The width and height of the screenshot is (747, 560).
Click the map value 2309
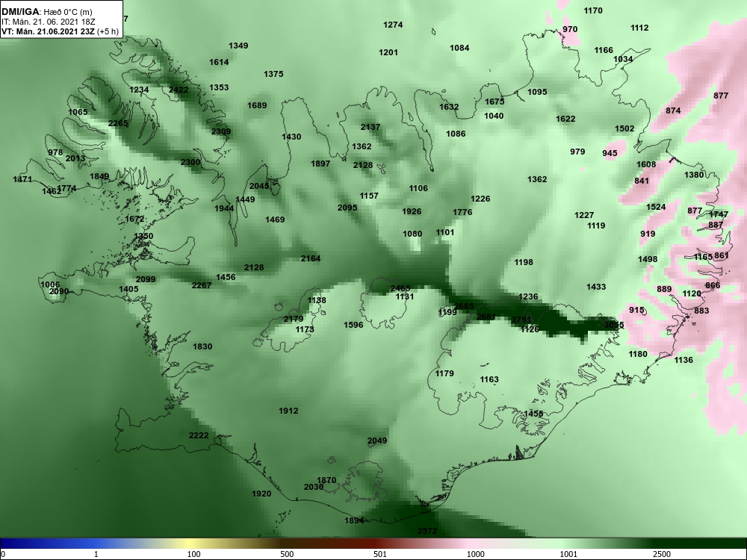221,131
